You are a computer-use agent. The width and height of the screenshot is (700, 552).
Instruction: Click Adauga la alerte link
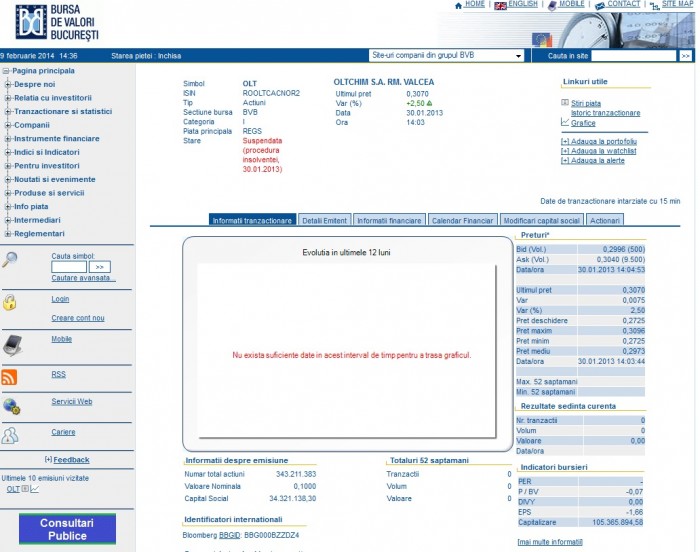592,160
